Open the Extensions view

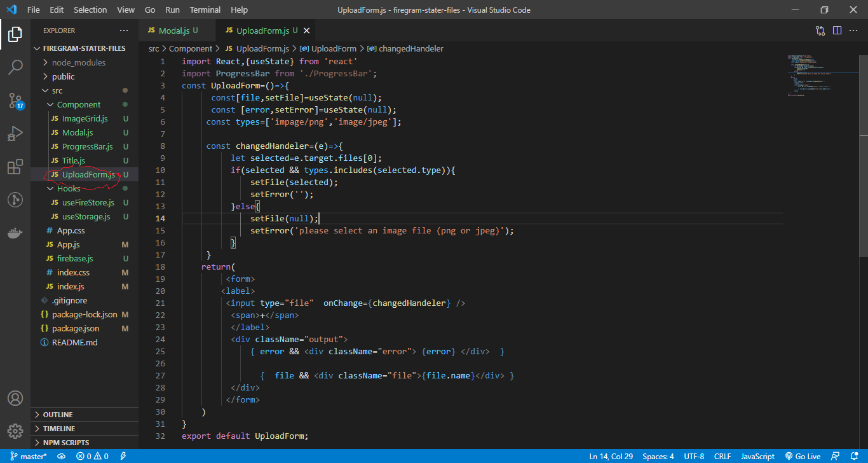point(15,167)
